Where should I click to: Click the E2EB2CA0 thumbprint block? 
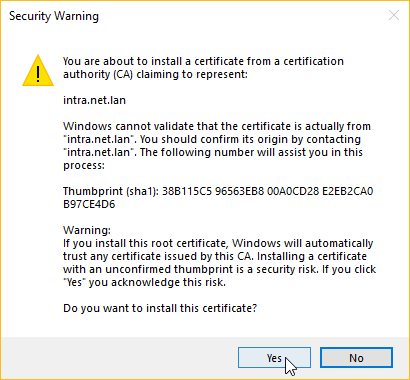[x=348, y=191]
